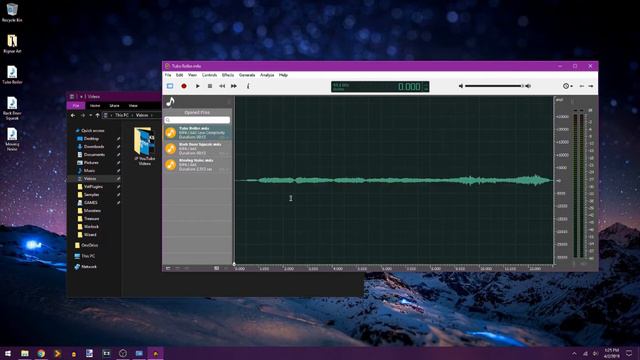Screen dimensions: 640x360
Task: Stop playback with the square Stop button
Action: pyautogui.click(x=210, y=86)
